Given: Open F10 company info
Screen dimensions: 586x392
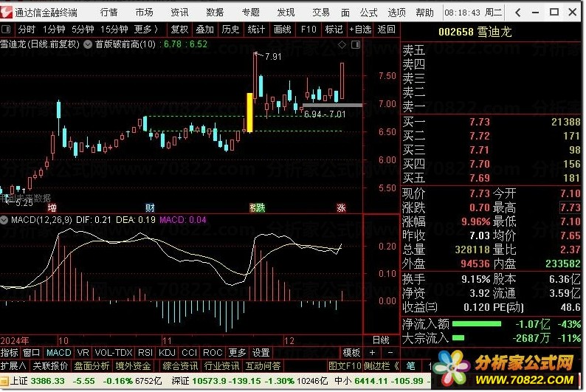Looking at the screenshot, I should (308, 29).
